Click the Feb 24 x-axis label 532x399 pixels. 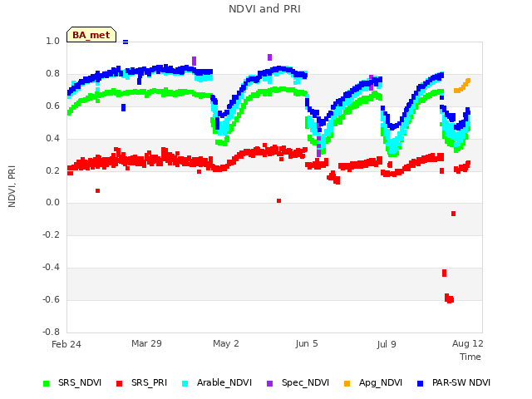point(66,344)
